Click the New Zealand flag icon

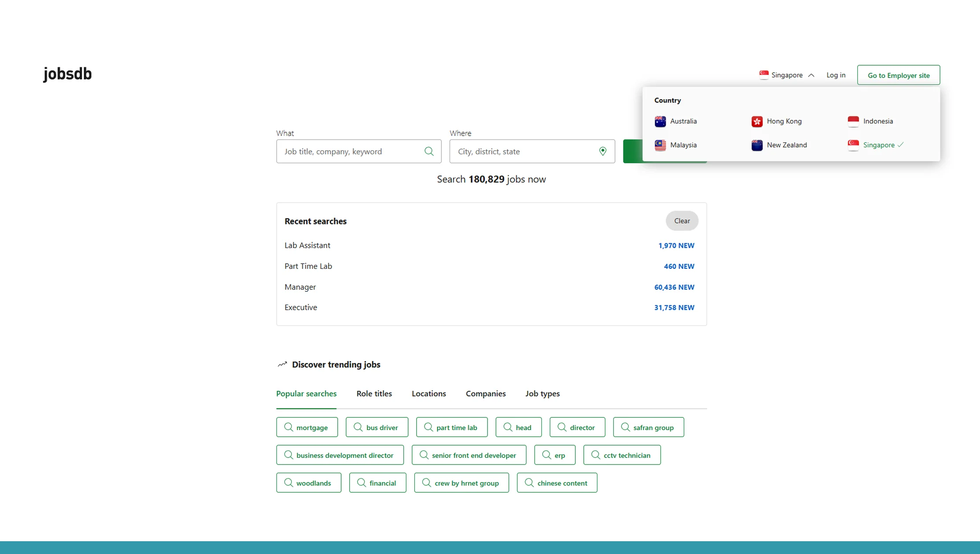pyautogui.click(x=756, y=145)
